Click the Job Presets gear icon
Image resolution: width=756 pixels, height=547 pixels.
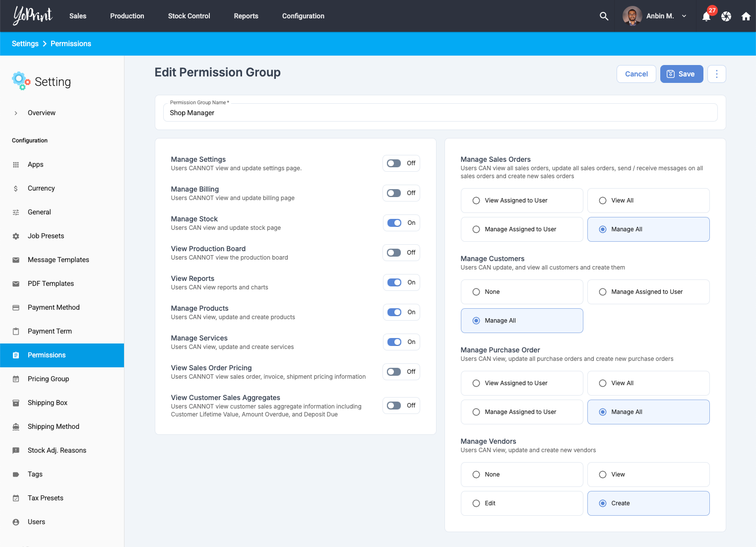click(x=16, y=236)
